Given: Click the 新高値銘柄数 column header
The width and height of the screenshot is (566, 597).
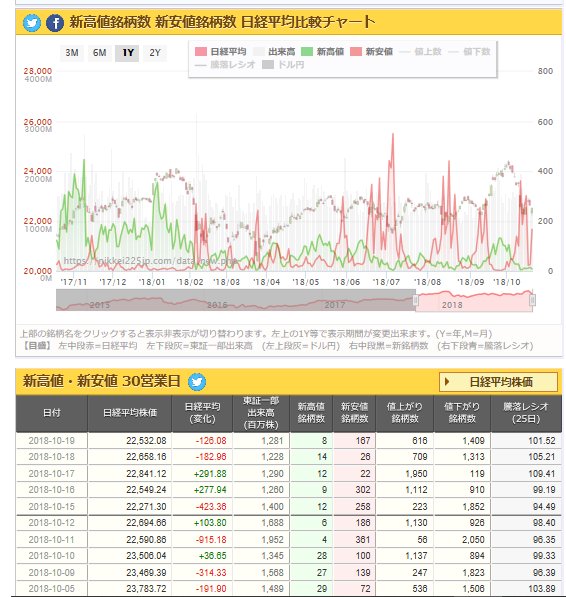Looking at the screenshot, I should click(311, 413).
